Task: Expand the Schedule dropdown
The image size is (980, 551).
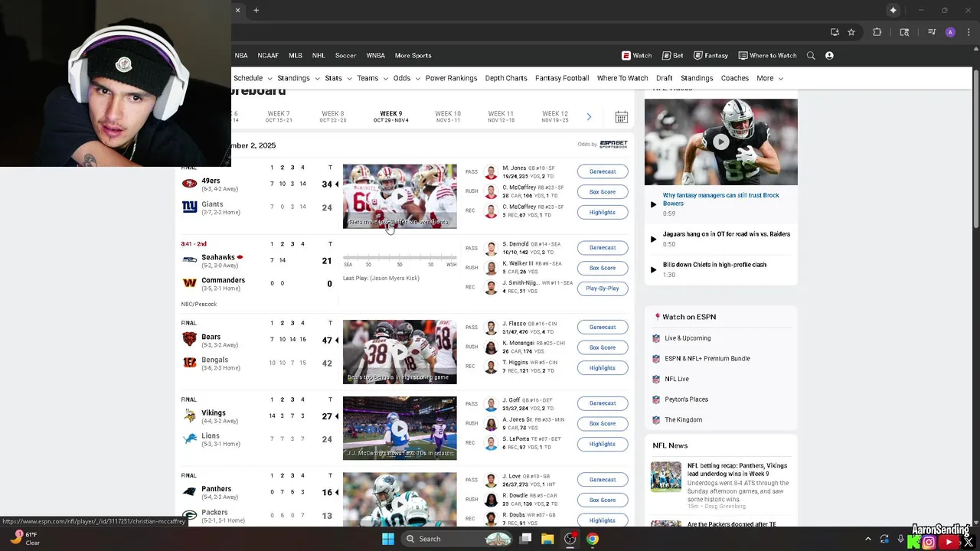Action: pos(269,78)
